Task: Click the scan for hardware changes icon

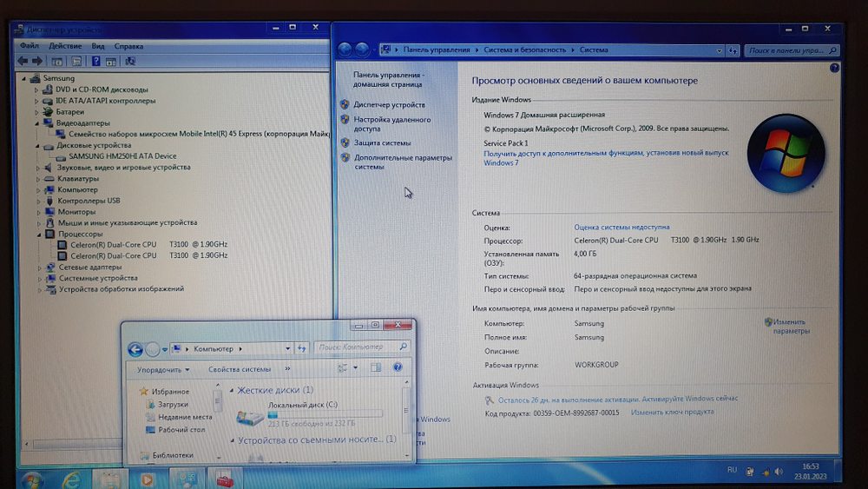Action: (x=130, y=62)
